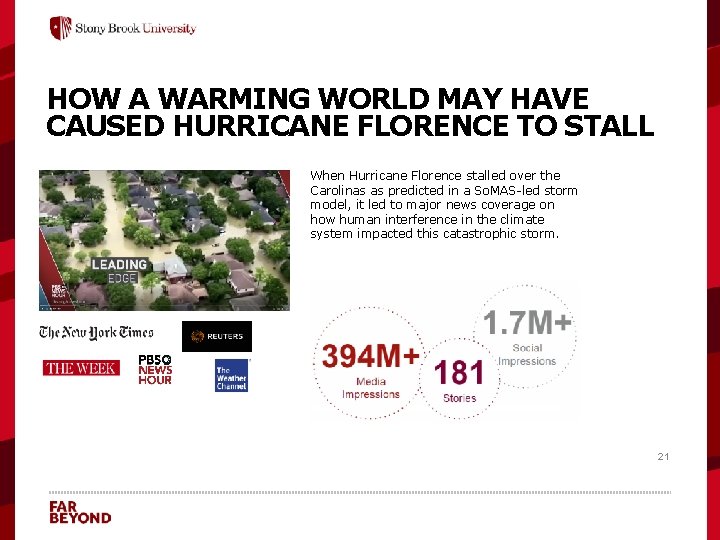The width and height of the screenshot is (720, 540).
Task: Click the Media Impressions label
Action: click(x=371, y=388)
